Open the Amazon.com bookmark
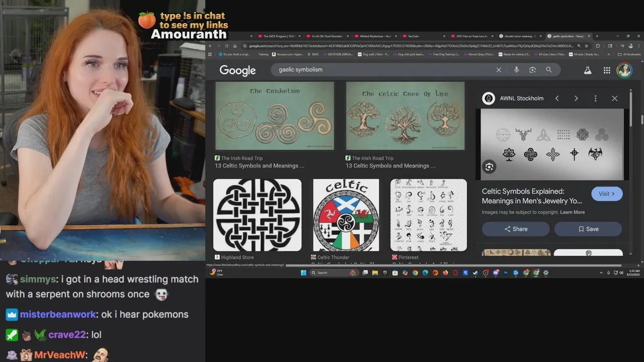The width and height of the screenshot is (644, 362). pyautogui.click(x=288, y=54)
